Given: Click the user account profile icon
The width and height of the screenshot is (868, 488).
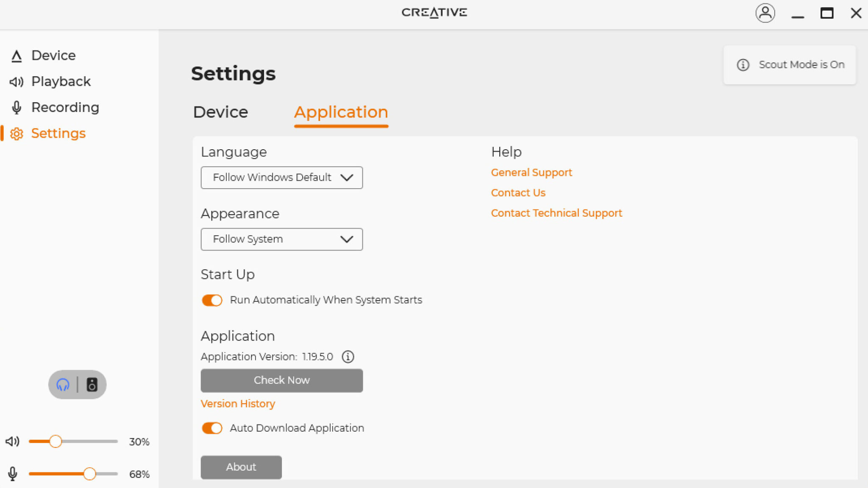Looking at the screenshot, I should 765,14.
